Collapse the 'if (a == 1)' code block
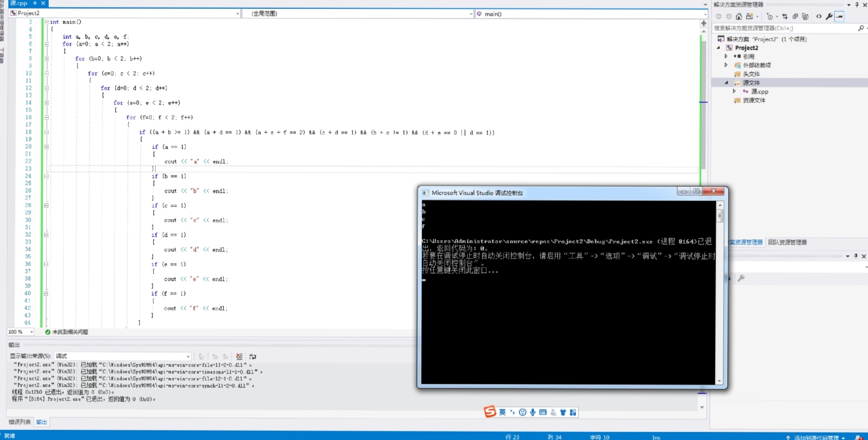The width and height of the screenshot is (868, 440). pyautogui.click(x=47, y=147)
